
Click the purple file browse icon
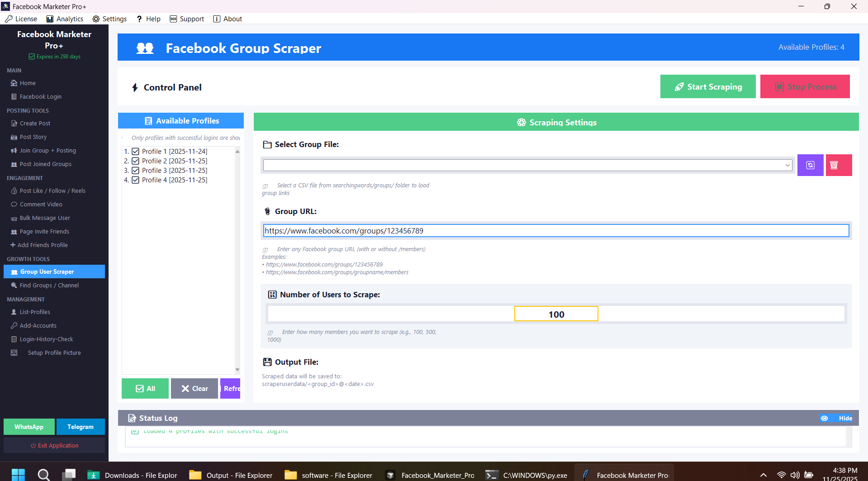(x=810, y=165)
